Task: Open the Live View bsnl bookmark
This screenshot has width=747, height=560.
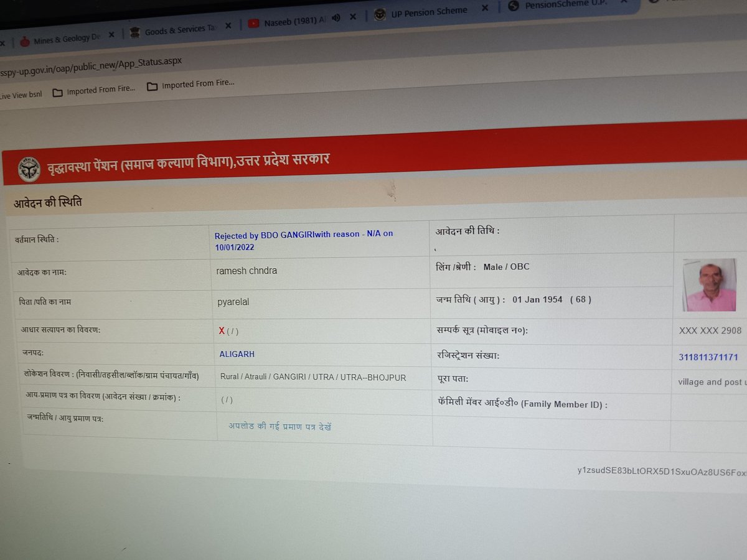Action: click(21, 96)
